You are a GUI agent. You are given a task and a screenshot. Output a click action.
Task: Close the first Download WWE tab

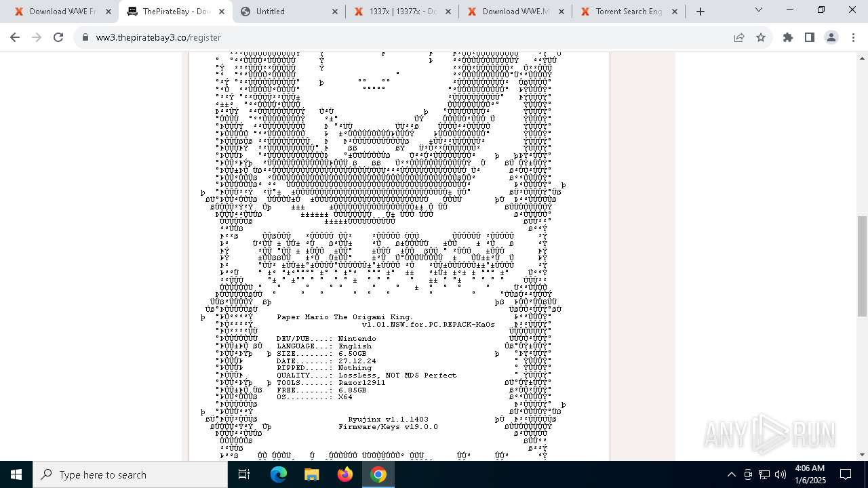point(108,12)
